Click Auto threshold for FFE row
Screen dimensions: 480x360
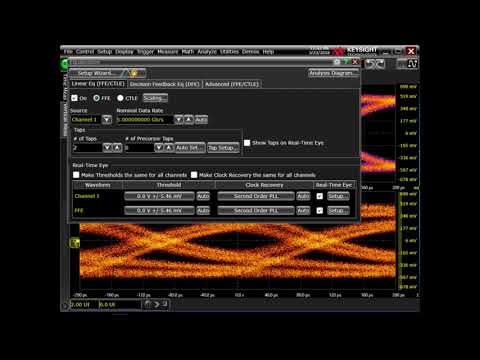point(203,210)
